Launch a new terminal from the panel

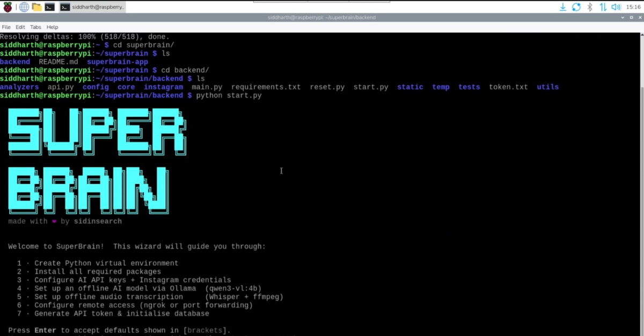[49, 7]
